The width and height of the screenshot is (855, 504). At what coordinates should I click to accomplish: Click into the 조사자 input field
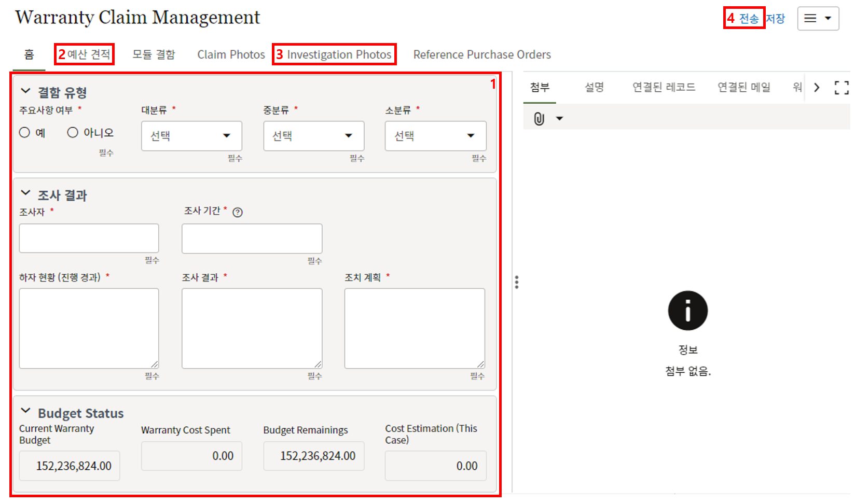(89, 239)
